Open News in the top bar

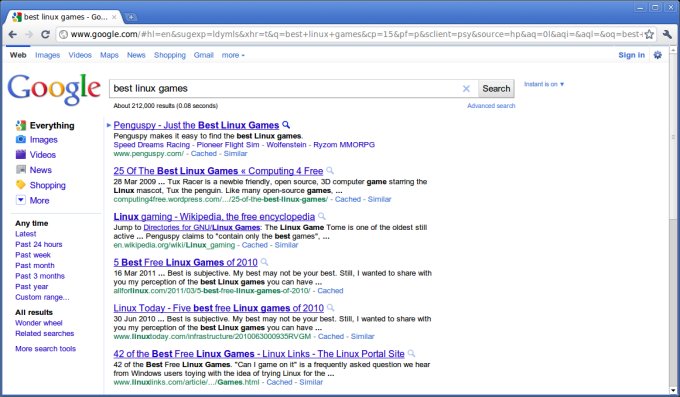(x=136, y=55)
